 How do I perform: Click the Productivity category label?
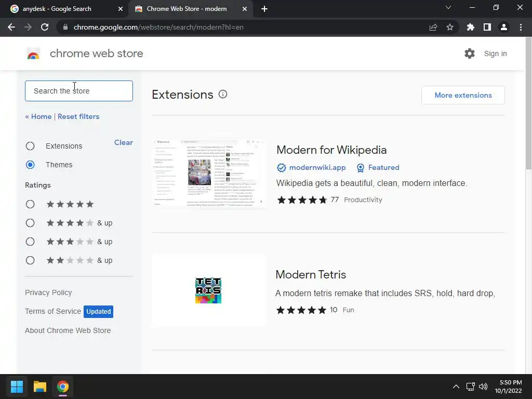(363, 200)
